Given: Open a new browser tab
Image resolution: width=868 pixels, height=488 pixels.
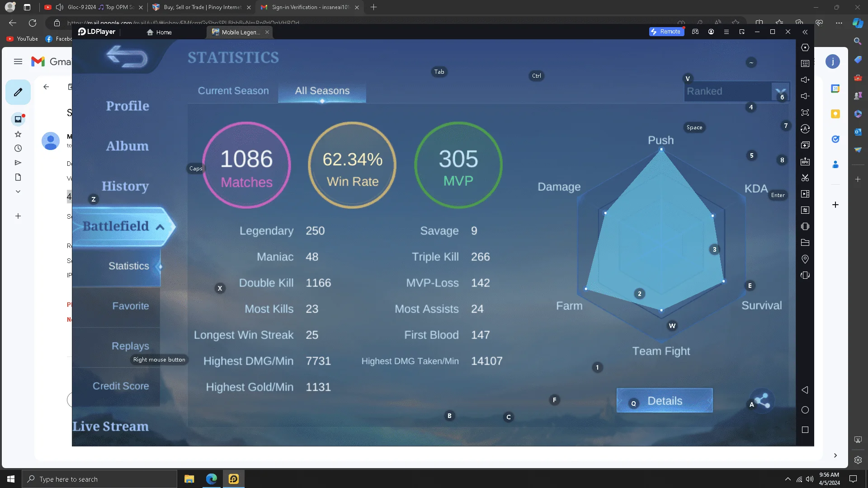Looking at the screenshot, I should (x=373, y=7).
